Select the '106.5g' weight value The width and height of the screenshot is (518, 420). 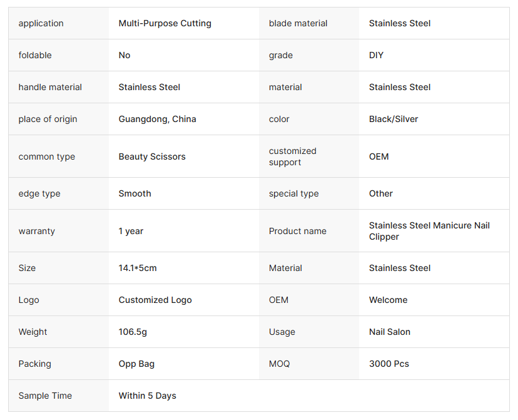(x=133, y=332)
